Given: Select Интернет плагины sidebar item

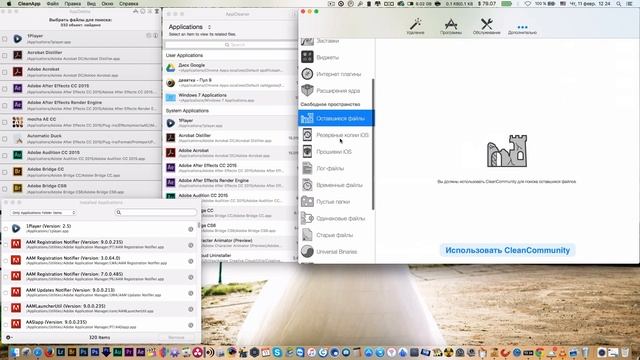Looking at the screenshot, I should pyautogui.click(x=336, y=74).
